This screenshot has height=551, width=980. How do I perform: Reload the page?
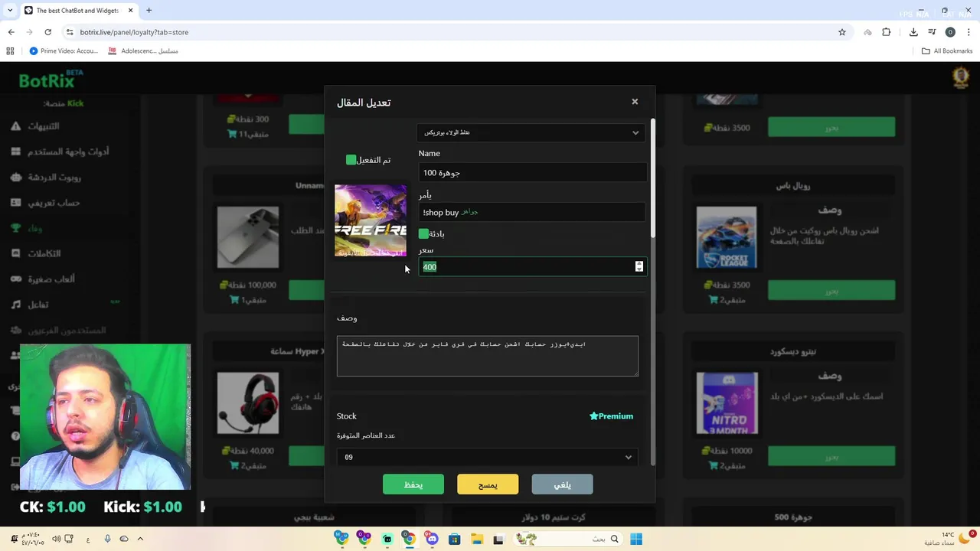(47, 32)
